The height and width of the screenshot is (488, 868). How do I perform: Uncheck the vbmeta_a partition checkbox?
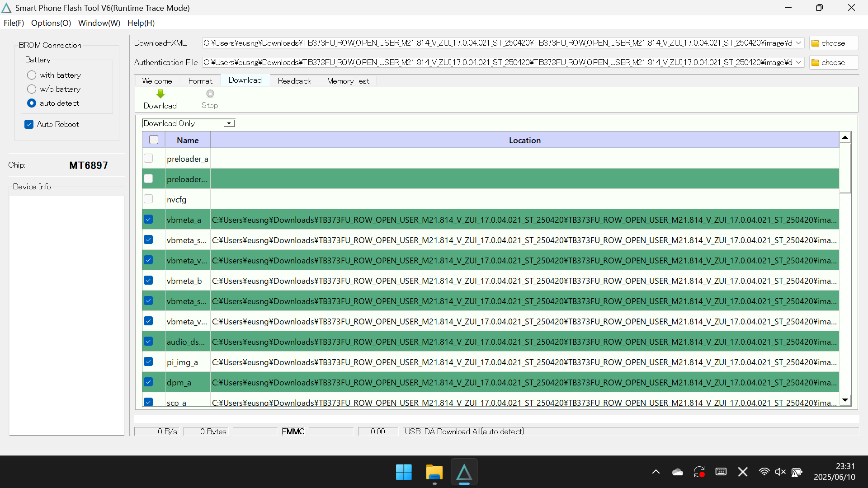coord(148,220)
